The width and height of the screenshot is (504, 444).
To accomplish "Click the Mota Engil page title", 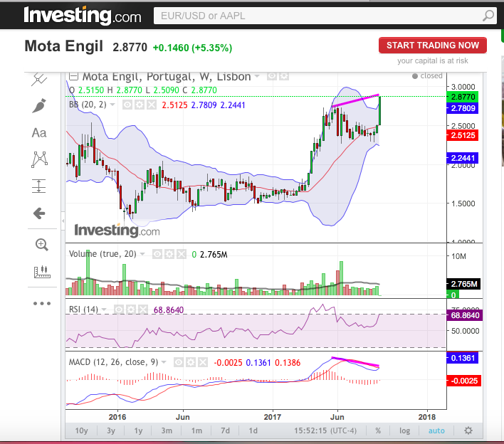I will [63, 46].
